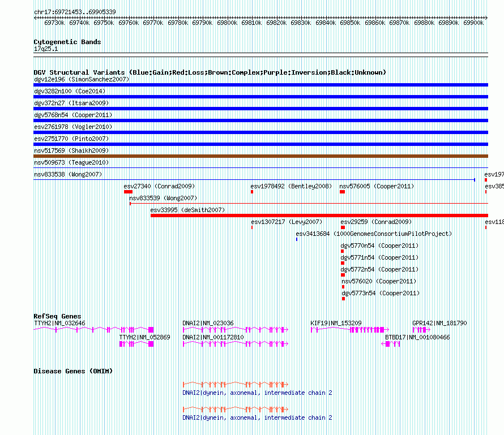Click variant label nsv509673 (Teague2010)
Screen dimensions: 504x435
pos(71,162)
